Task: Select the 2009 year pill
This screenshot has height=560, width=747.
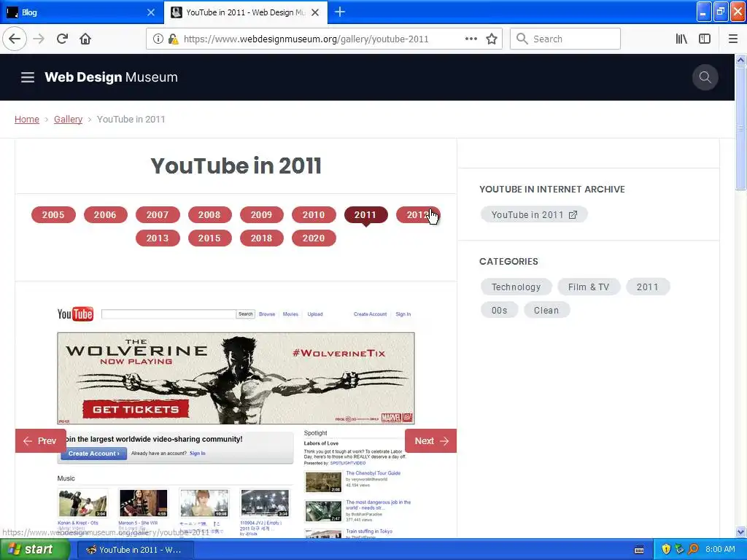Action: point(262,215)
